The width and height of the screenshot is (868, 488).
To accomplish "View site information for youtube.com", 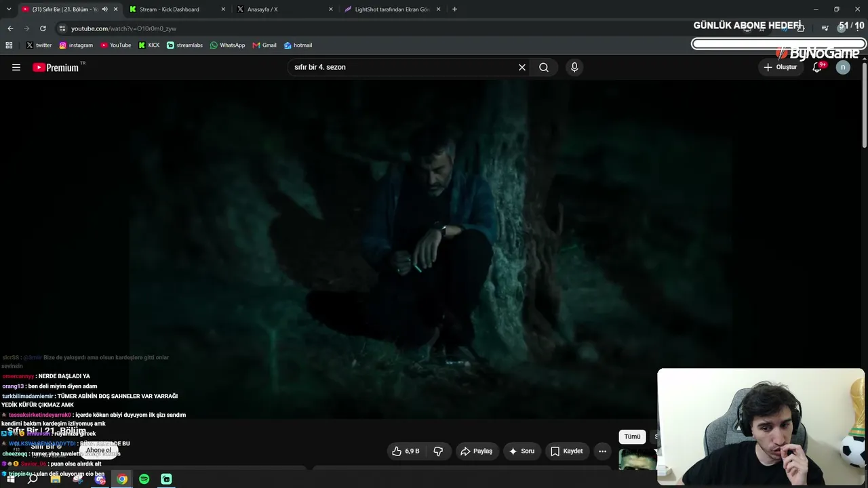I will pyautogui.click(x=62, y=28).
